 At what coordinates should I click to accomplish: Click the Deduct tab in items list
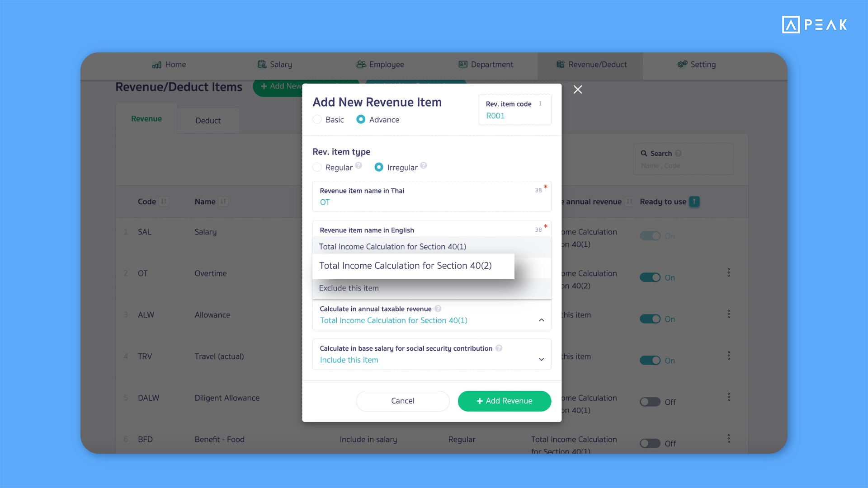point(208,120)
